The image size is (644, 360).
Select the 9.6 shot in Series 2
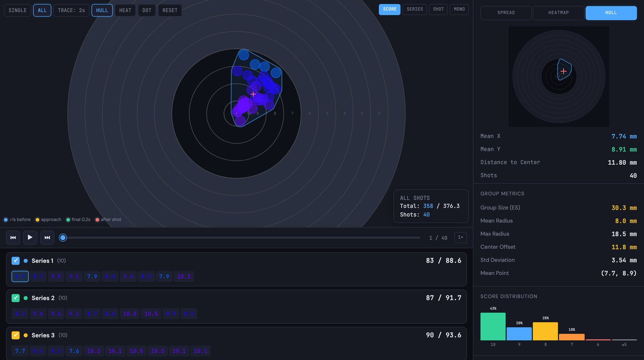pyautogui.click(x=38, y=314)
